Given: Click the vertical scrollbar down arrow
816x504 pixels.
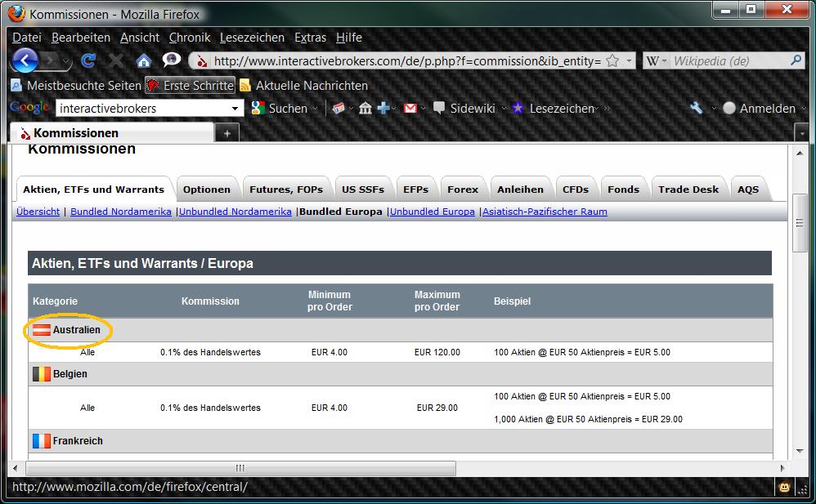Looking at the screenshot, I should click(800, 451).
